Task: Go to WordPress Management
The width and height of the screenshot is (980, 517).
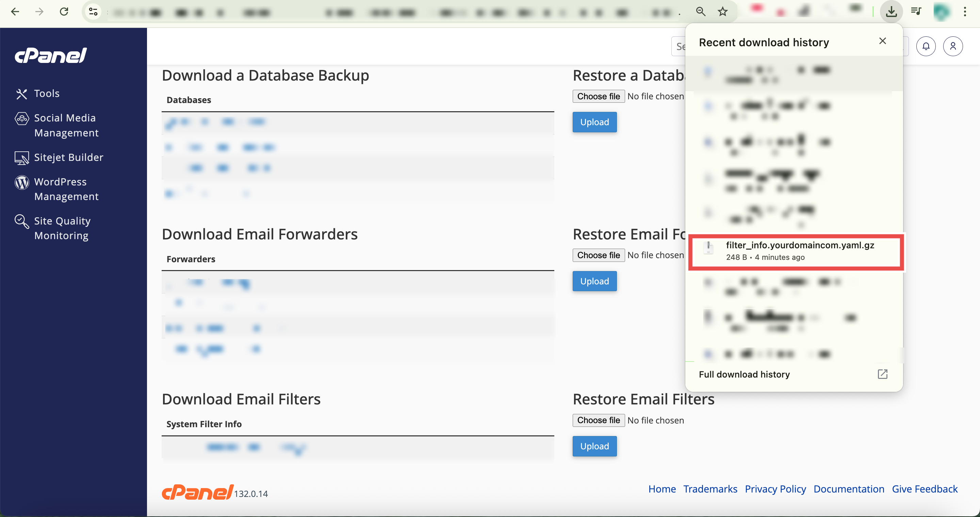Action: tap(66, 189)
